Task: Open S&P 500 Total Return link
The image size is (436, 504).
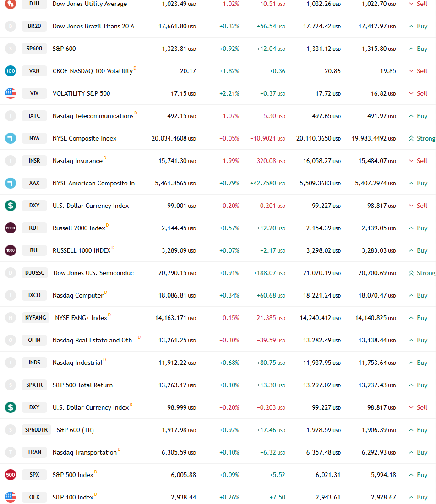Action: coord(82,385)
